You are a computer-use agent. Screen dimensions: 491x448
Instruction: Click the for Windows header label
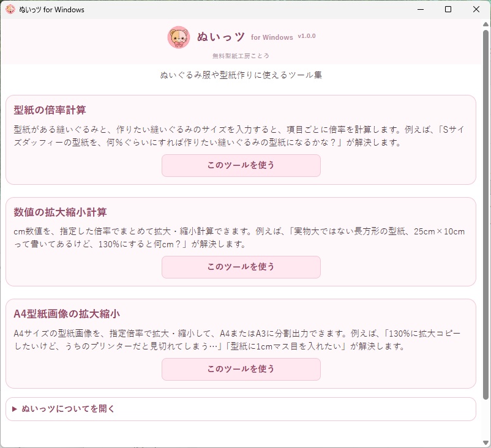272,37
